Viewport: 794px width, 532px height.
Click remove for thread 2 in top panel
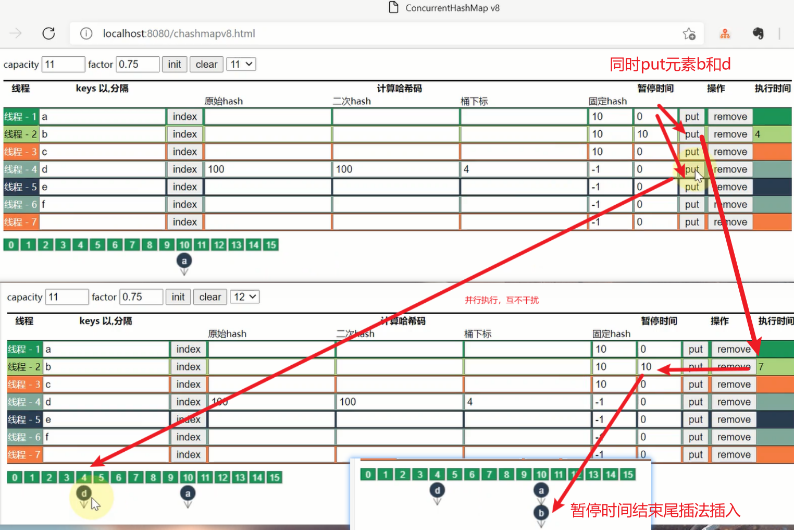[730, 134]
